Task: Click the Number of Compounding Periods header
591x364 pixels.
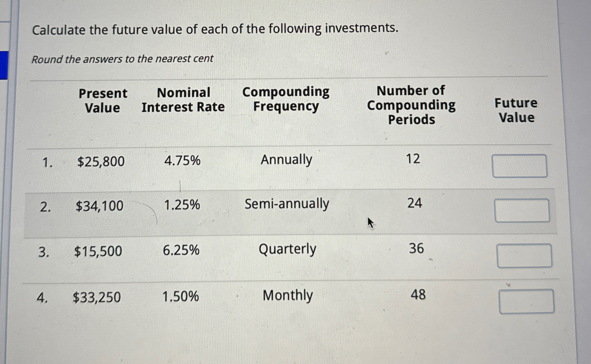Action: click(x=411, y=105)
